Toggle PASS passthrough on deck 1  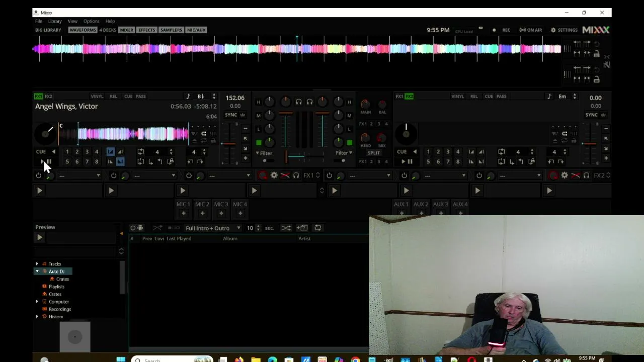pos(141,96)
